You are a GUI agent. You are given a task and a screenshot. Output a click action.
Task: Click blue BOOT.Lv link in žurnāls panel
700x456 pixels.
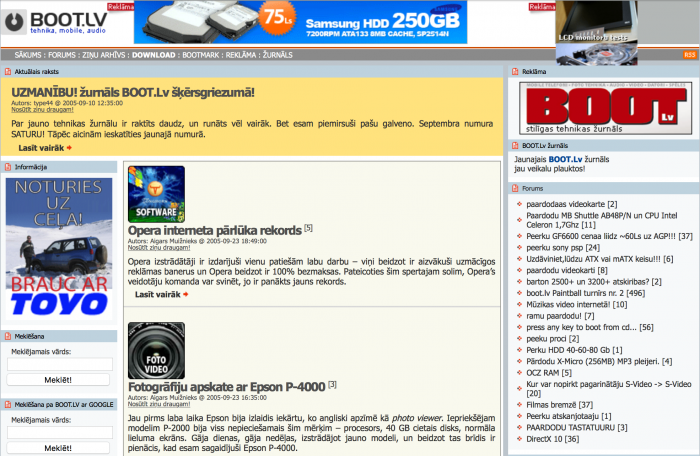[565, 159]
